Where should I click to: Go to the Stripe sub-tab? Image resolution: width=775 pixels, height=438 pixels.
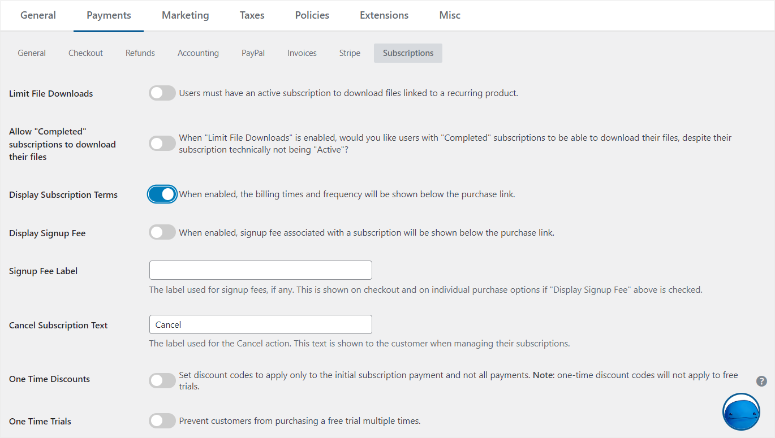pyautogui.click(x=349, y=53)
